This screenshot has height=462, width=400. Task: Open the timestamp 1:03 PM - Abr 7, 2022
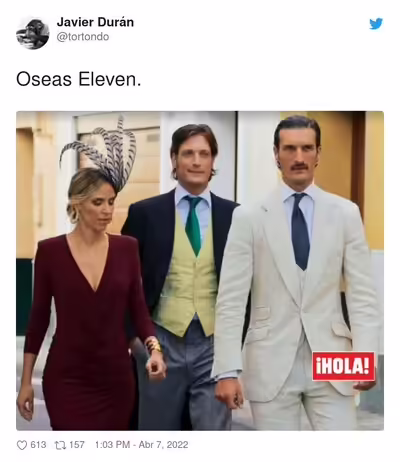point(141,445)
